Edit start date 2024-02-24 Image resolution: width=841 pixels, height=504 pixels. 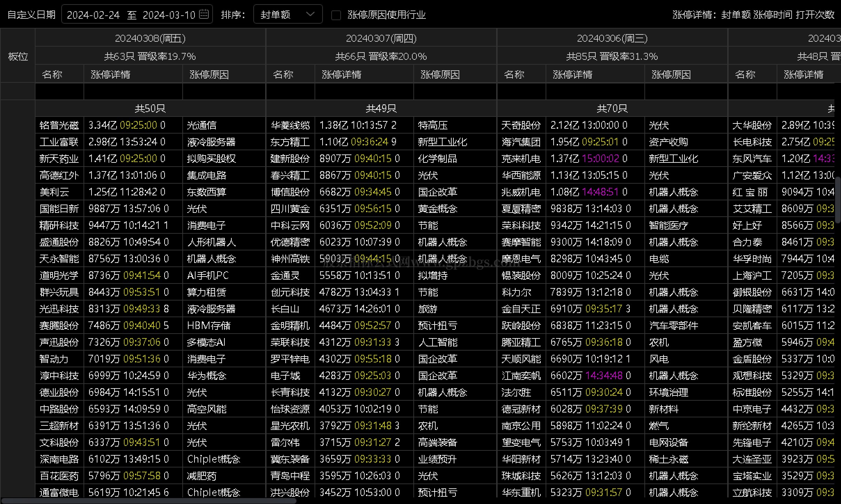click(93, 15)
